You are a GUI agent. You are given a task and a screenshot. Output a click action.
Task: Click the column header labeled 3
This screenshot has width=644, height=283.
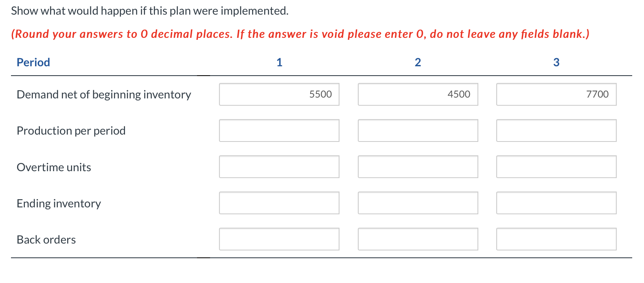coord(556,62)
